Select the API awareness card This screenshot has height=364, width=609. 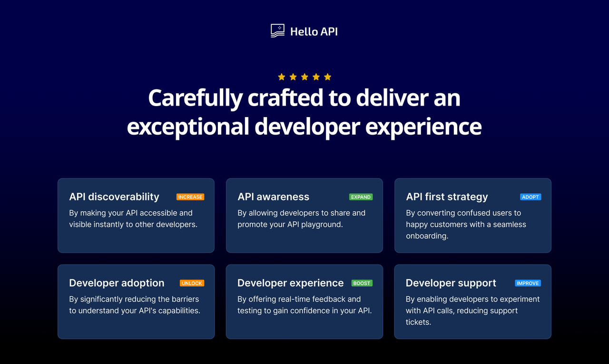304,215
